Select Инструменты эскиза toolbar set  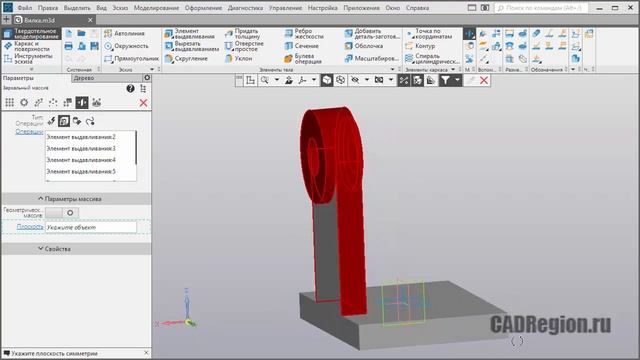pyautogui.click(x=31, y=59)
